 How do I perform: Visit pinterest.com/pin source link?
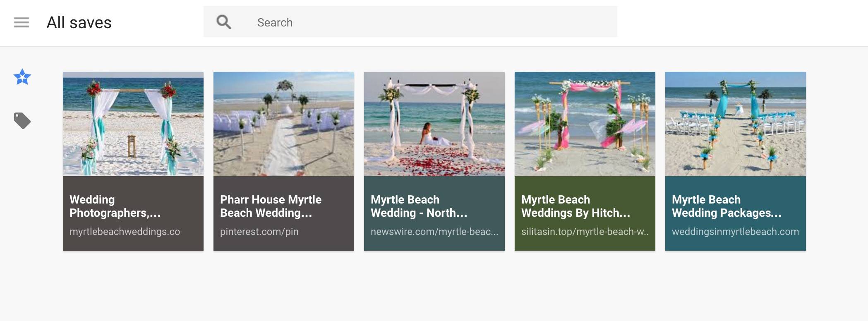(x=259, y=232)
